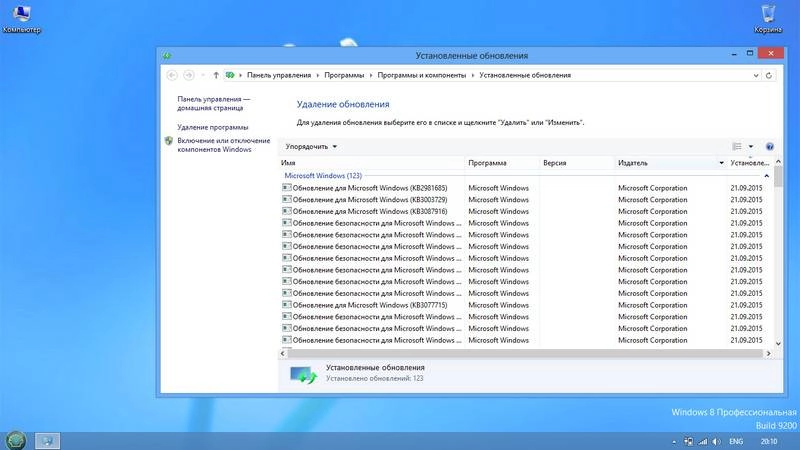The height and width of the screenshot is (450, 800).
Task: Select the KB3003729 update icon
Action: click(287, 199)
